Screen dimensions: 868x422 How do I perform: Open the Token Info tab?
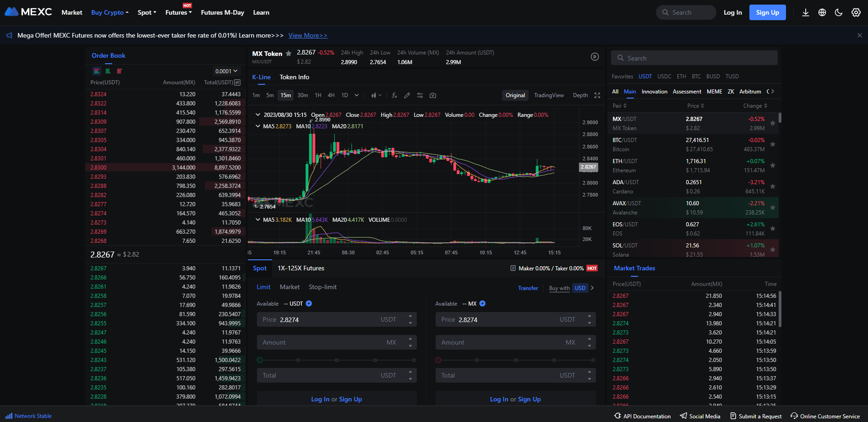tap(295, 77)
